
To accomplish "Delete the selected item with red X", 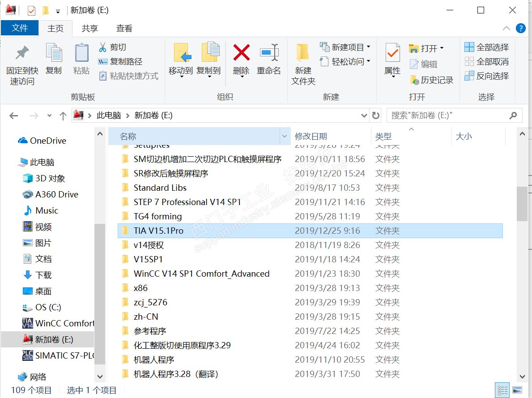I will (x=241, y=60).
